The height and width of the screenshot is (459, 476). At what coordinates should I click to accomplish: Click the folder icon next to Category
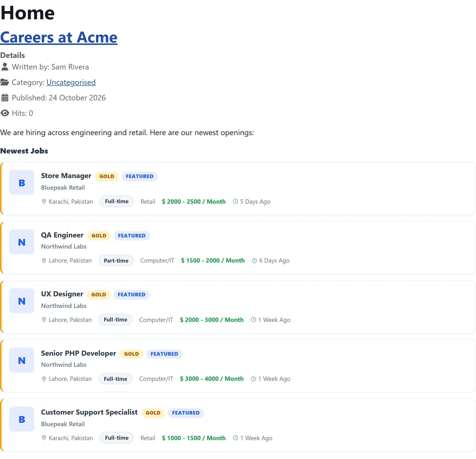click(x=5, y=82)
